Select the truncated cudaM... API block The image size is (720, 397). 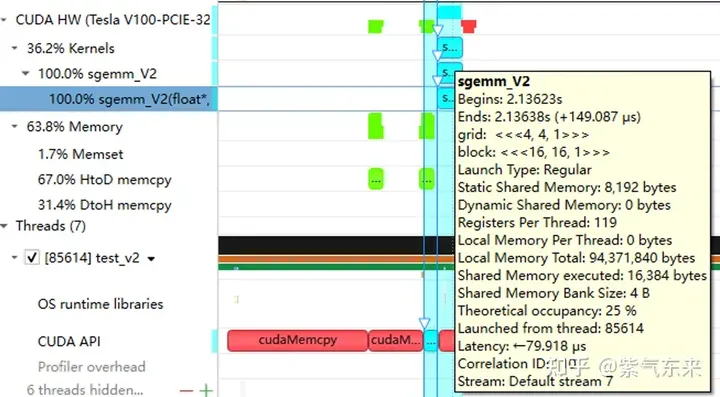(x=395, y=340)
